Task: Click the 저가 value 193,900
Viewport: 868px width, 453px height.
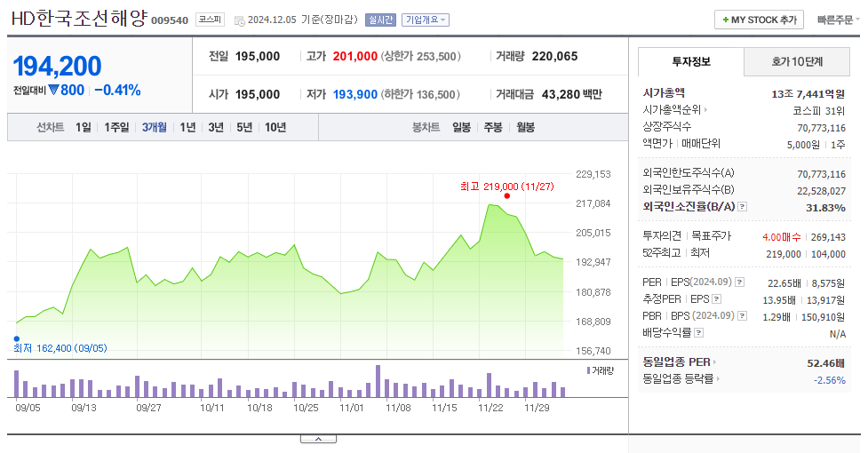Action: coord(354,94)
